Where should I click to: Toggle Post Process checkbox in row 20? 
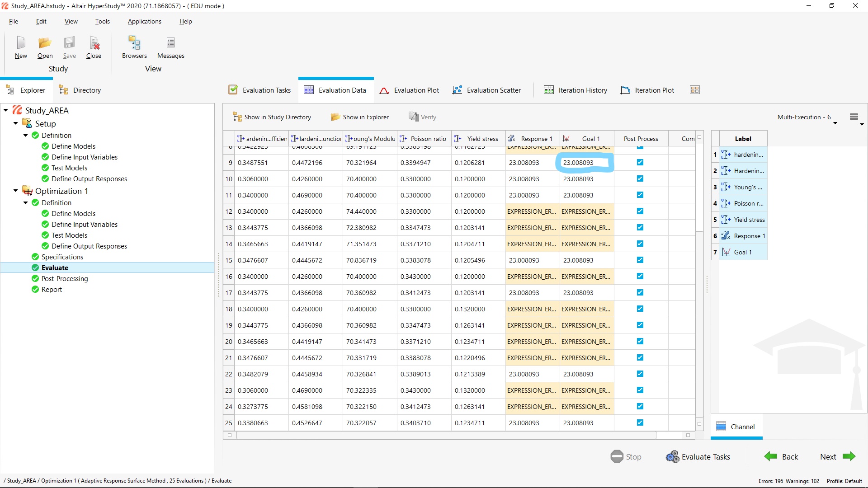coord(640,341)
